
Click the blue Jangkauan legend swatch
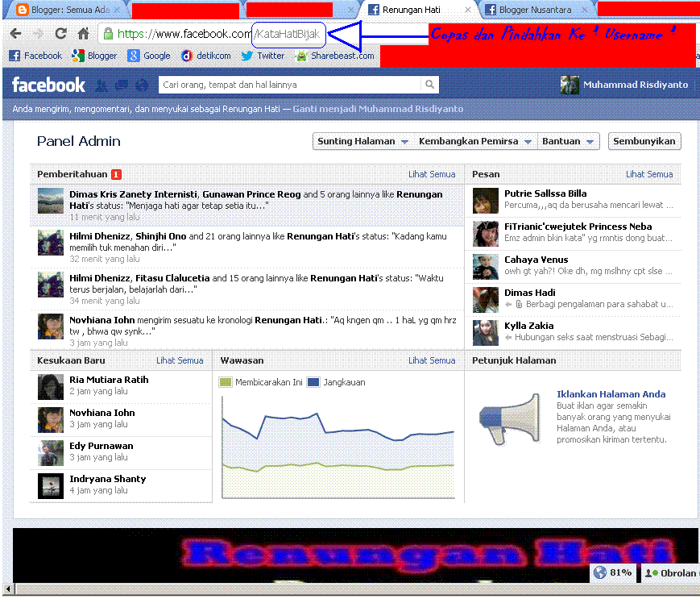pyautogui.click(x=313, y=383)
